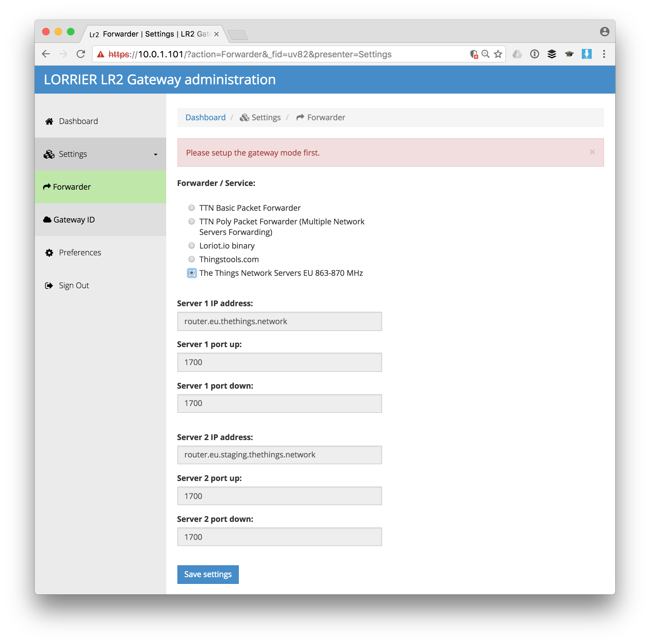Select Thingstools.com radio button
The width and height of the screenshot is (650, 644).
pyautogui.click(x=191, y=259)
